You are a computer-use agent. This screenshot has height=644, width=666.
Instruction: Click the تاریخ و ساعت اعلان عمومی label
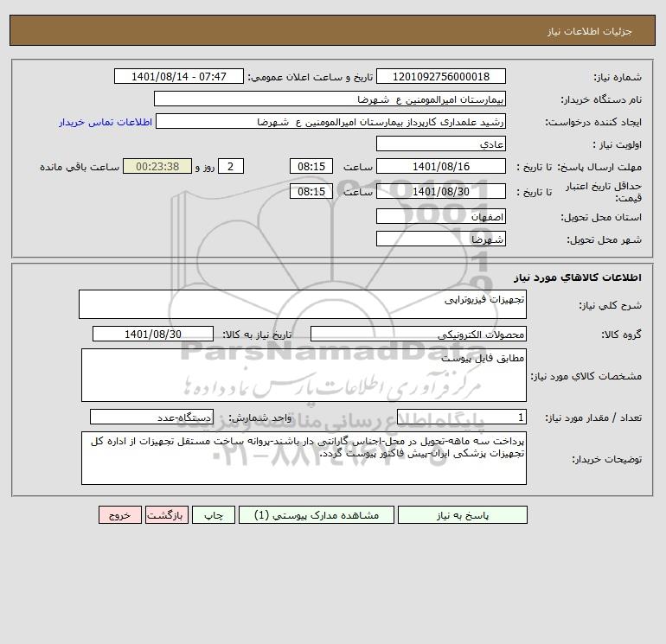coord(311,77)
